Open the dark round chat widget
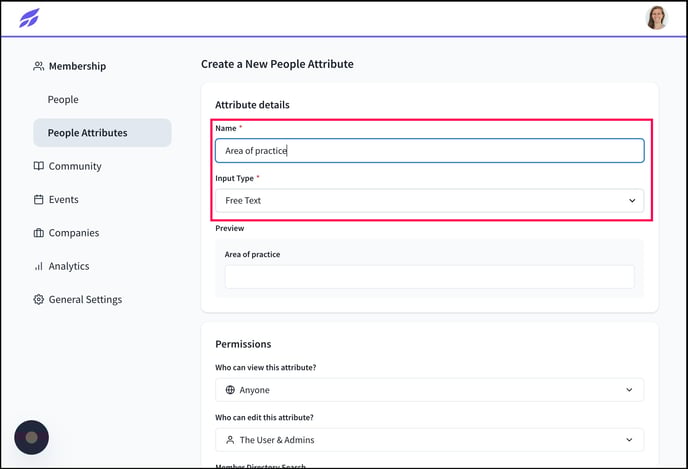Screen dimensions: 688x469 point(32,437)
